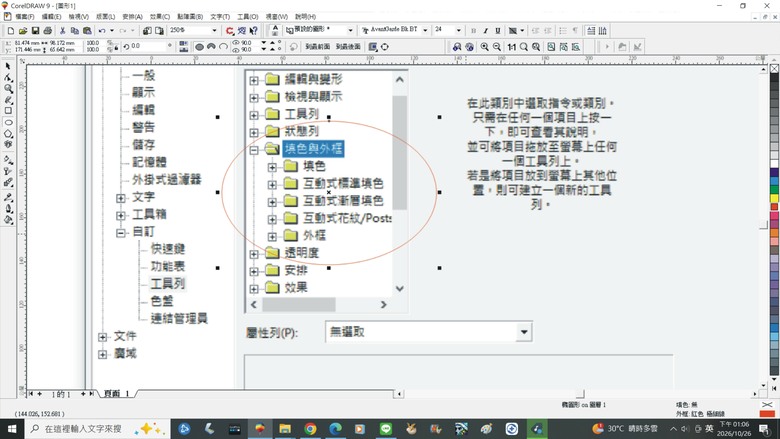Image resolution: width=780 pixels, height=439 pixels.
Task: Open the 編輯(E) menu
Action: (x=52, y=17)
